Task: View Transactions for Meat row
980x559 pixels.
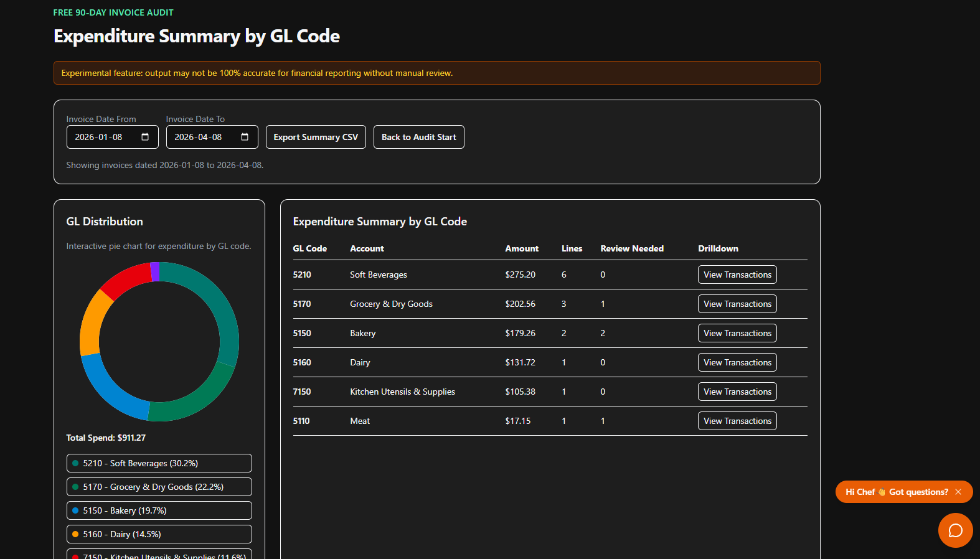Action: [x=737, y=421]
